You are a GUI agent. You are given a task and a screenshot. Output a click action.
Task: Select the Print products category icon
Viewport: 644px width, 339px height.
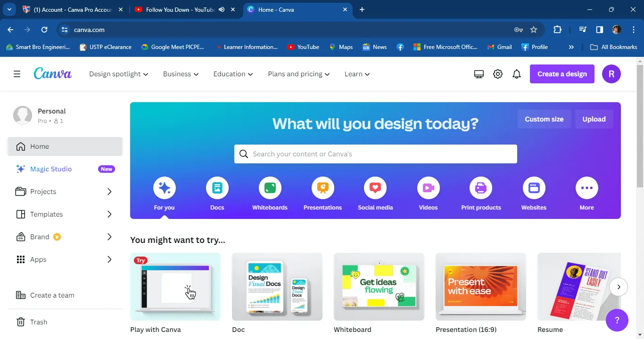coord(481,188)
